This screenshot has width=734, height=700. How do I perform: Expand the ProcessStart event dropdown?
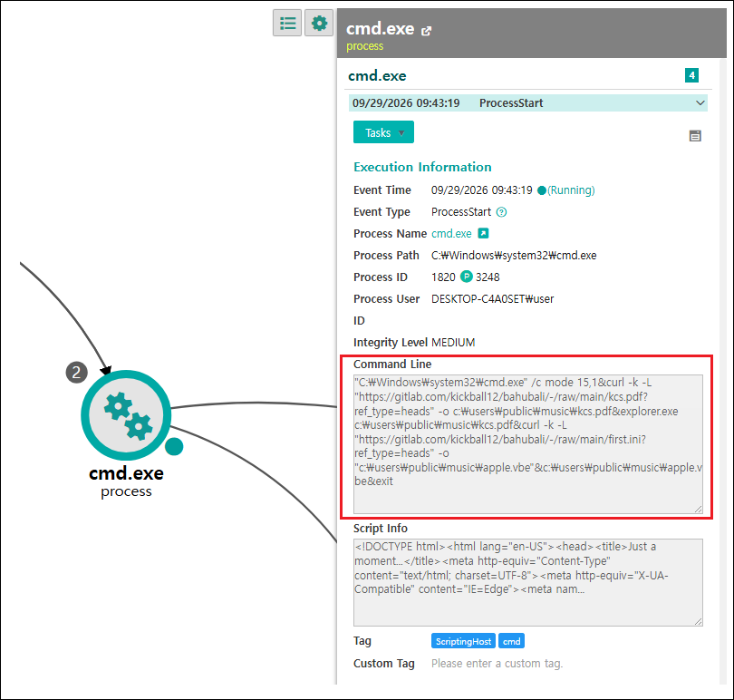point(700,103)
